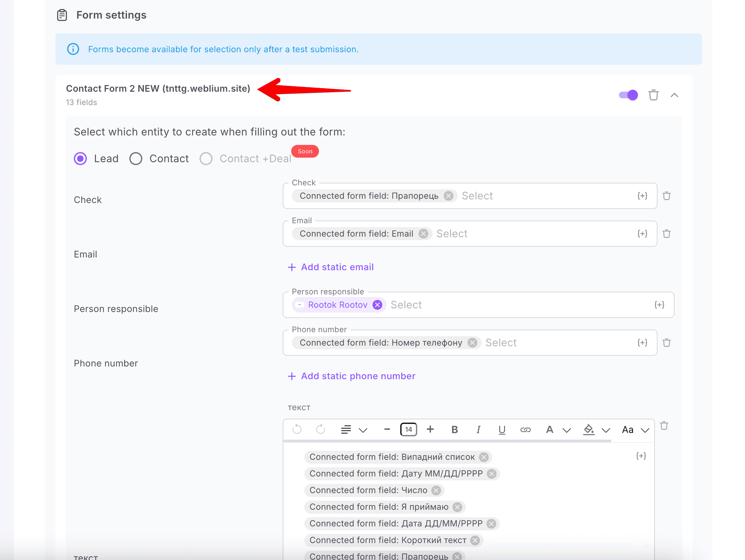Undo the last editor change
The image size is (745, 560).
pos(297,429)
